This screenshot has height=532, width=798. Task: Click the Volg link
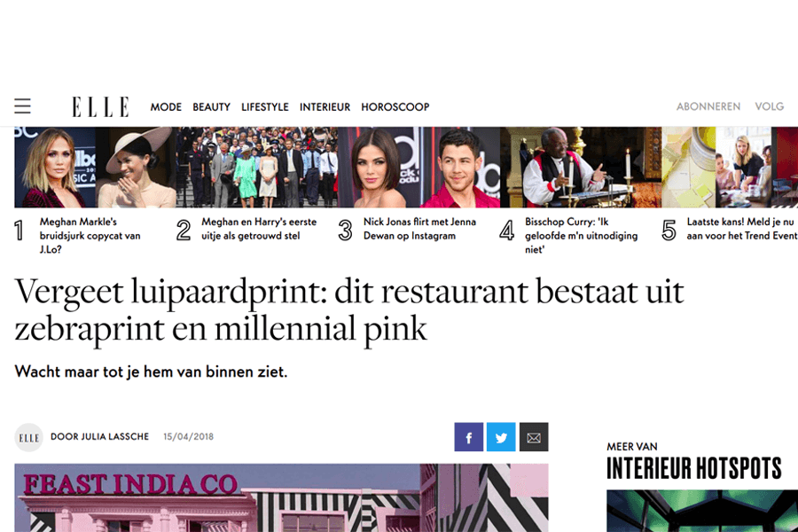[x=770, y=106]
